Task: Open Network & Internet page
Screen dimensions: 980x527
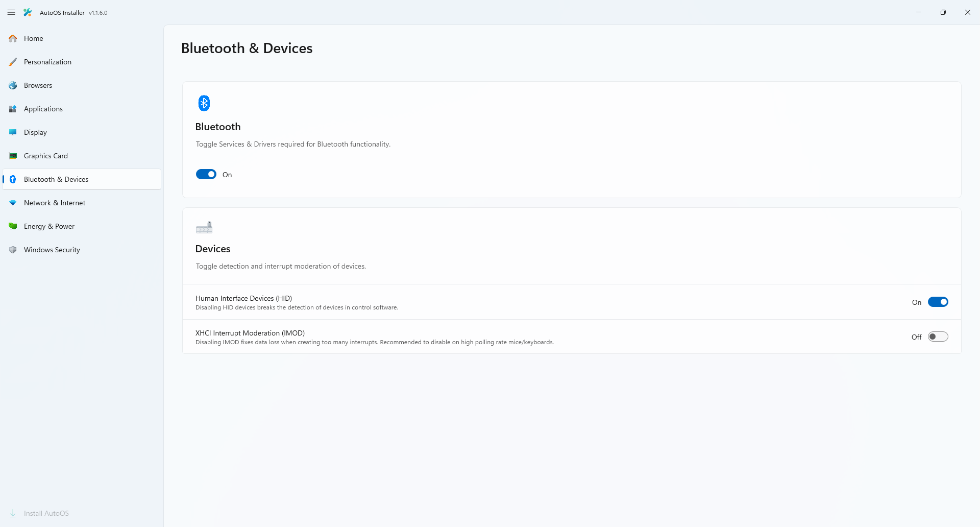Action: tap(82, 203)
